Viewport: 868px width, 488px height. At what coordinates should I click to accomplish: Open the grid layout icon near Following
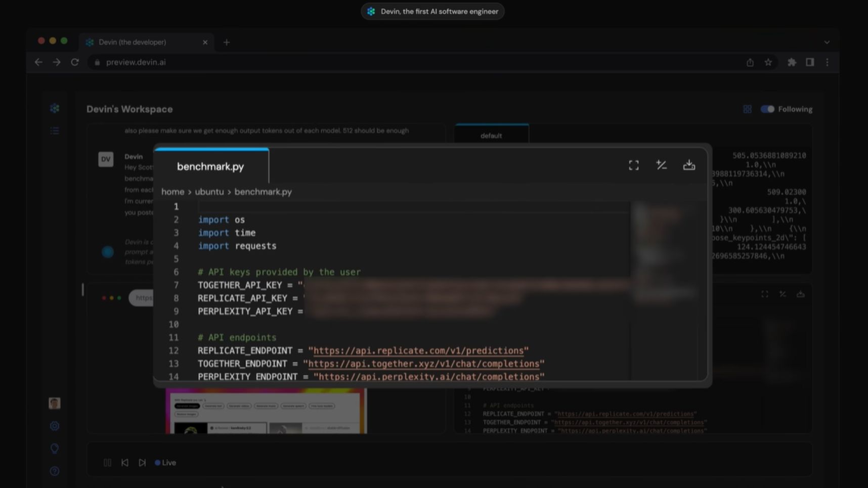[x=747, y=109]
